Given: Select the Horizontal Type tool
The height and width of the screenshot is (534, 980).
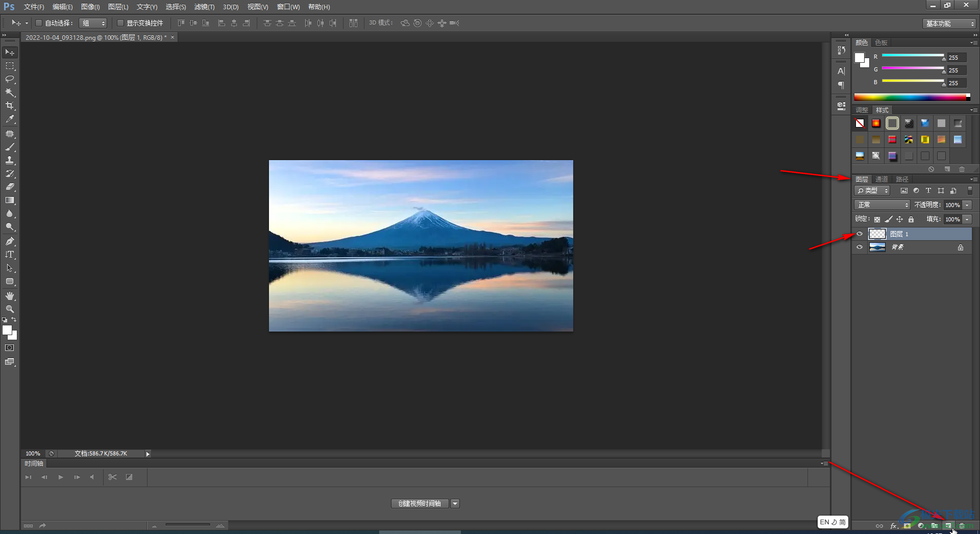Looking at the screenshot, I should pos(10,255).
